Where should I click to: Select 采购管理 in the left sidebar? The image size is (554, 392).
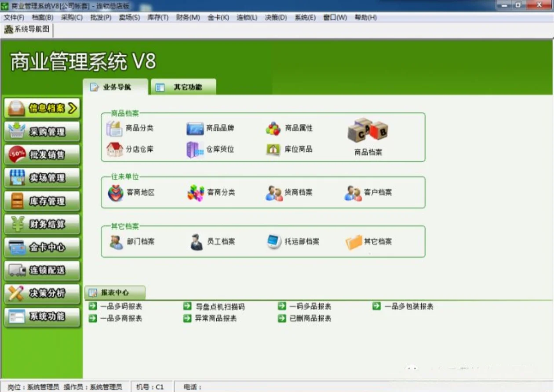tap(42, 131)
